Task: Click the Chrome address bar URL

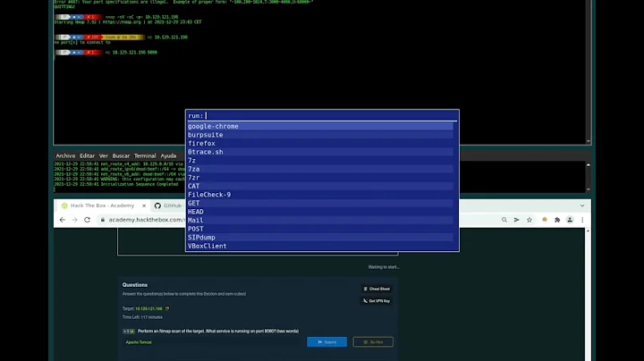Action: 146,220
